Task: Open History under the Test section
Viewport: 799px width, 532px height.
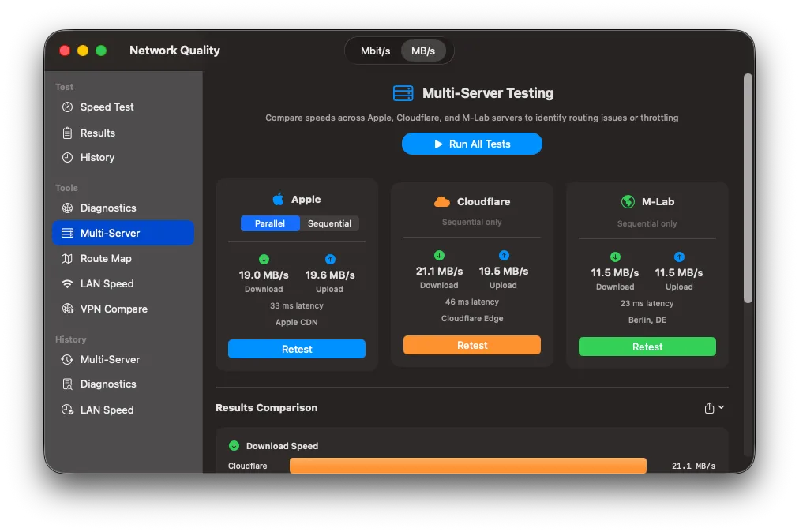Action: point(123,157)
